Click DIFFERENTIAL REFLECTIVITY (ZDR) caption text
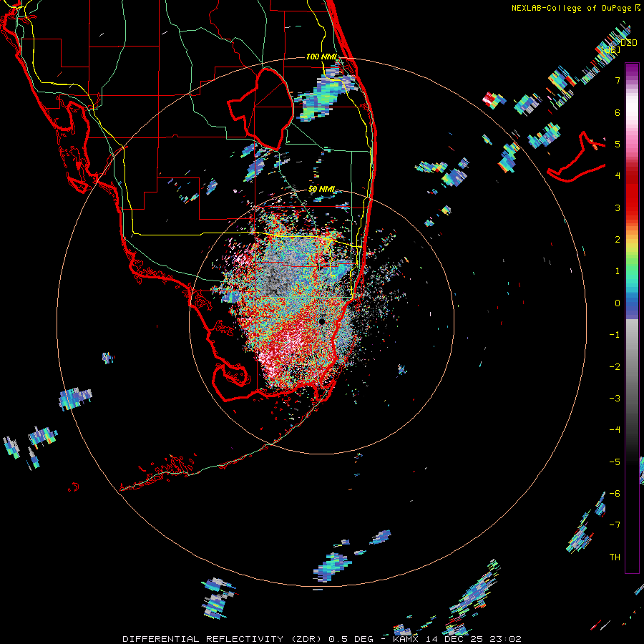Screen dimensions: 644x644 (x=223, y=639)
